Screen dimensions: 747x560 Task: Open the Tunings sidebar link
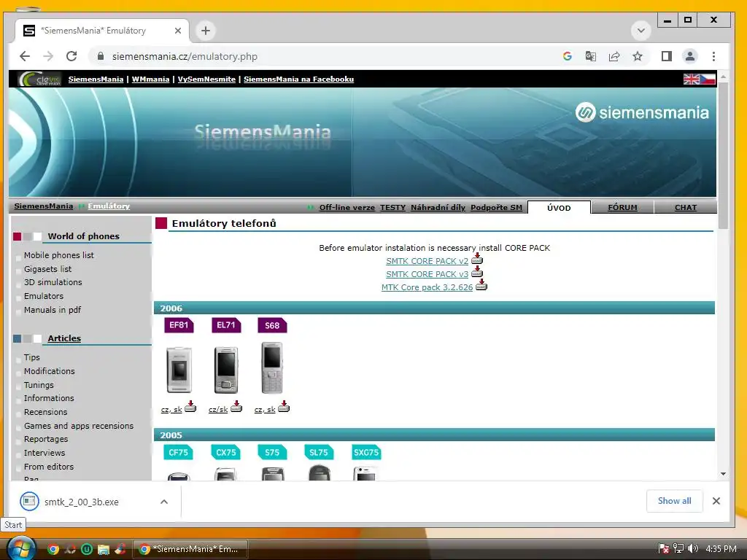coord(39,385)
